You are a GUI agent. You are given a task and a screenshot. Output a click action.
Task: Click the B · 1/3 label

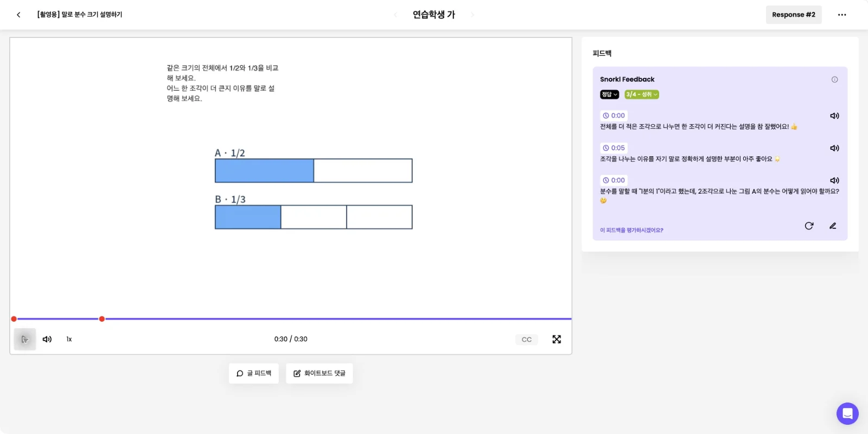point(230,200)
